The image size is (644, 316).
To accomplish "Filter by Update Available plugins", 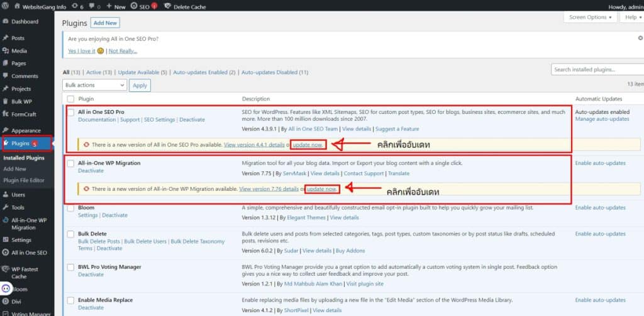I will tap(143, 72).
